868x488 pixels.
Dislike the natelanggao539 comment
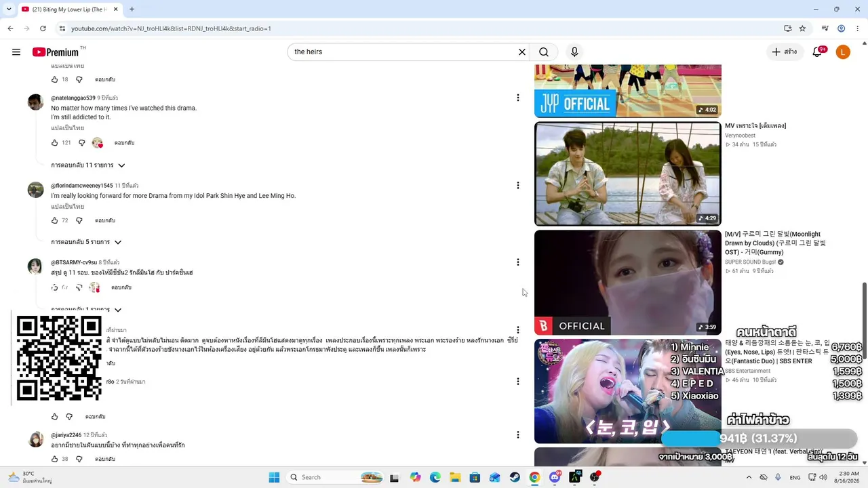pyautogui.click(x=81, y=143)
